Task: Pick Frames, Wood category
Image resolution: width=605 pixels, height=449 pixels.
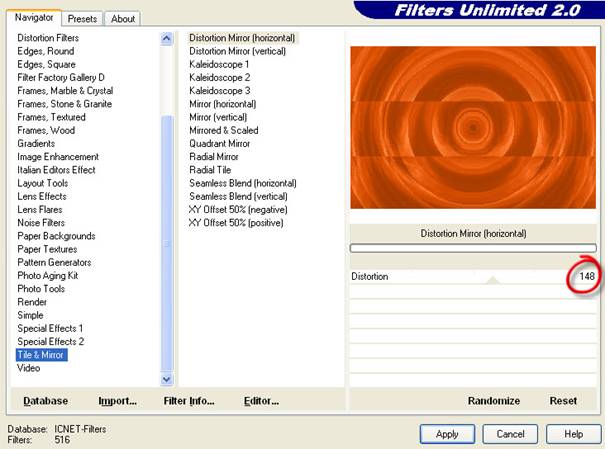Action: 46,130
